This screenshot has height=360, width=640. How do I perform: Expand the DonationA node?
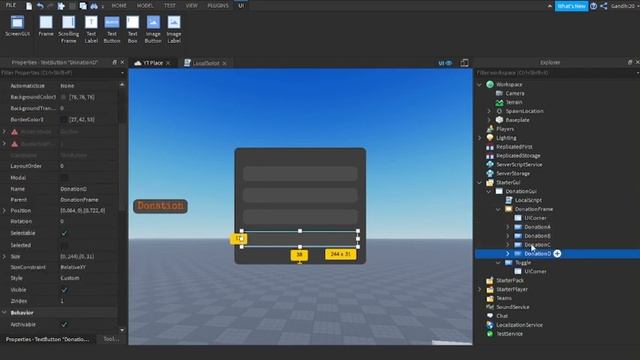508,227
